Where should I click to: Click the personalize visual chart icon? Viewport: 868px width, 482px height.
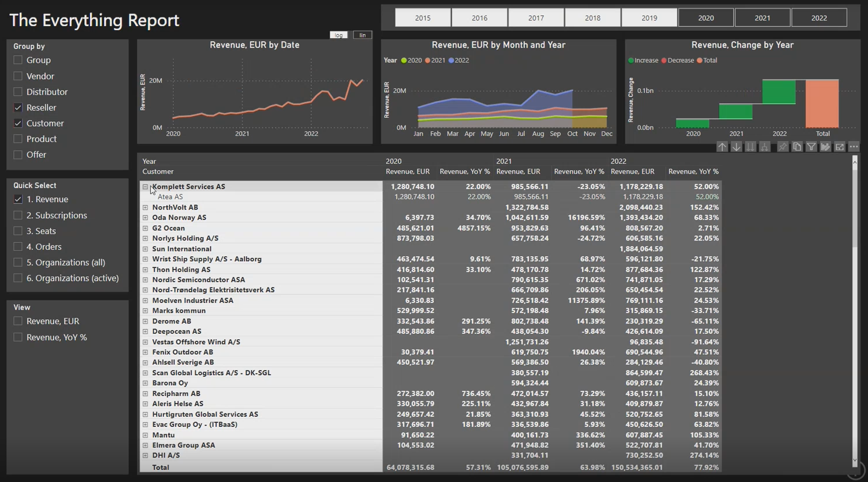(x=826, y=148)
